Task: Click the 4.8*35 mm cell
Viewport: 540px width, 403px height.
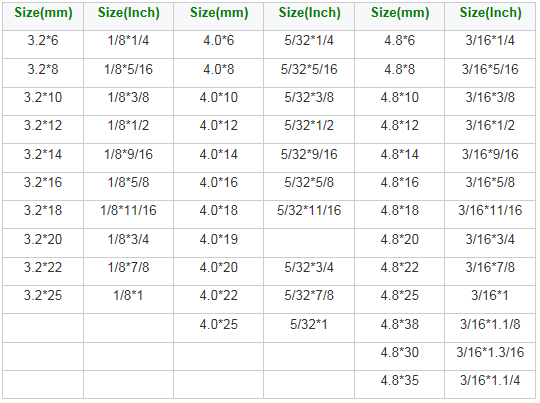Action: pyautogui.click(x=399, y=385)
